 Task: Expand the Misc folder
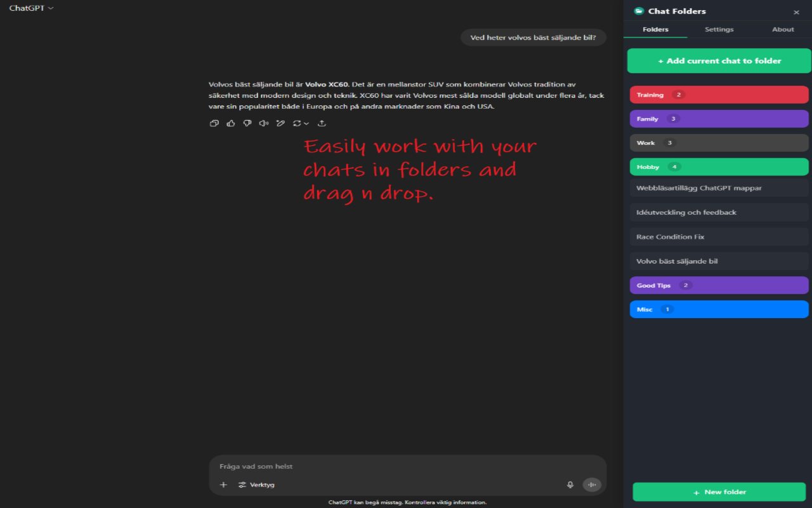[x=719, y=309]
